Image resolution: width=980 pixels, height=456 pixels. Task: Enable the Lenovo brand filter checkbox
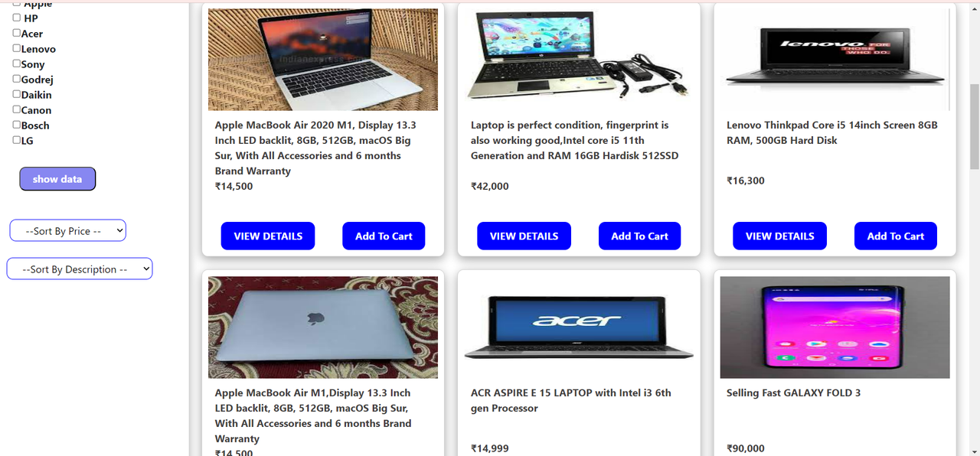[x=17, y=48]
